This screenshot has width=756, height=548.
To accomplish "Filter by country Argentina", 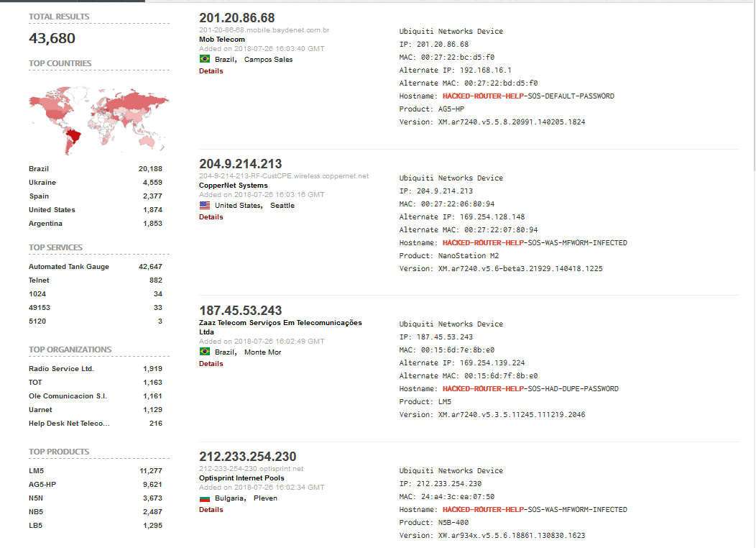I will pos(45,224).
